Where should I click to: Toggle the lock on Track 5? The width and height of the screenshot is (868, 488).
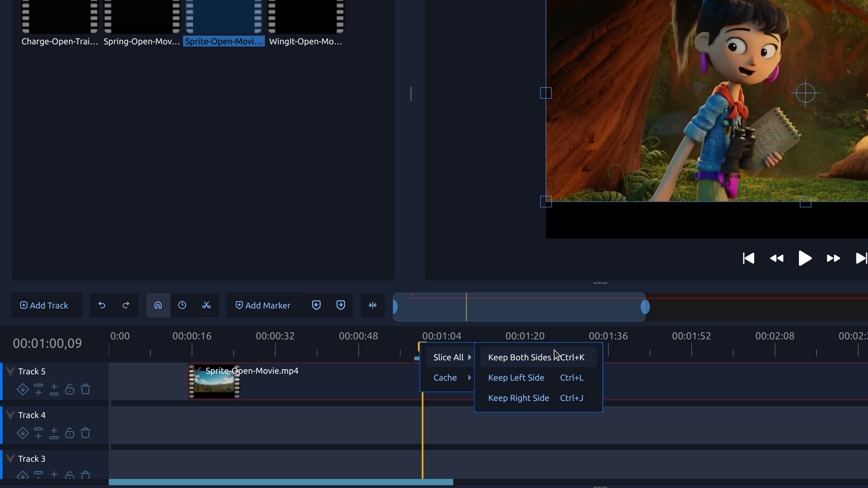pyautogui.click(x=69, y=389)
